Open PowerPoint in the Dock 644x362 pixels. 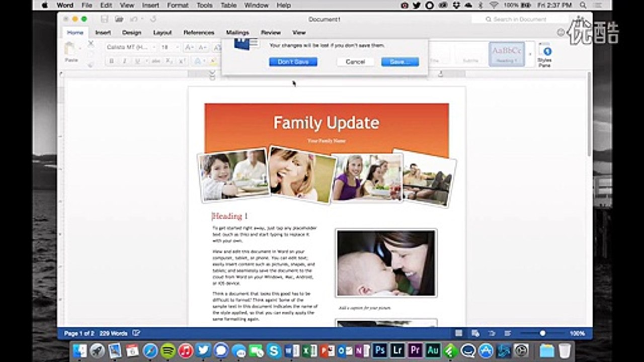(x=328, y=350)
